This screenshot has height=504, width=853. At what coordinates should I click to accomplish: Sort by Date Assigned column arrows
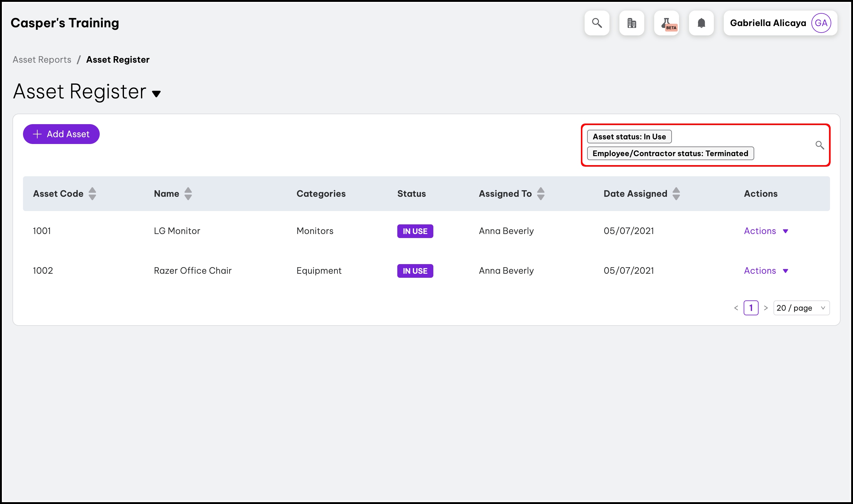676,194
